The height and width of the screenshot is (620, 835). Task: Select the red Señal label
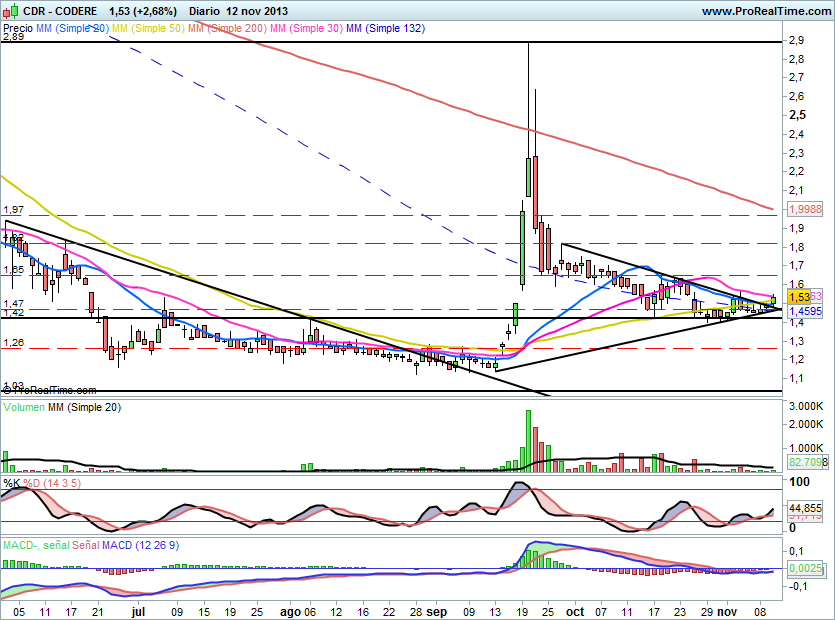[86, 545]
